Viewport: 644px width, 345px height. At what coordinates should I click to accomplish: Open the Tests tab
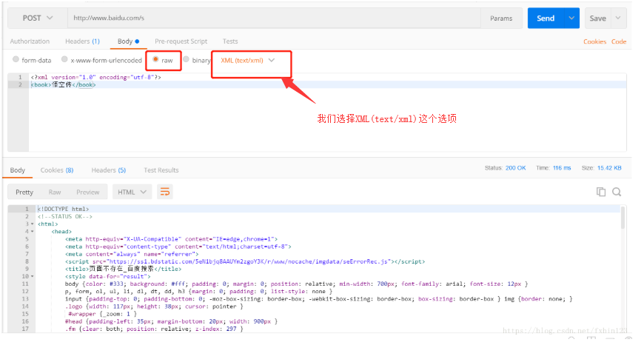pyautogui.click(x=230, y=41)
